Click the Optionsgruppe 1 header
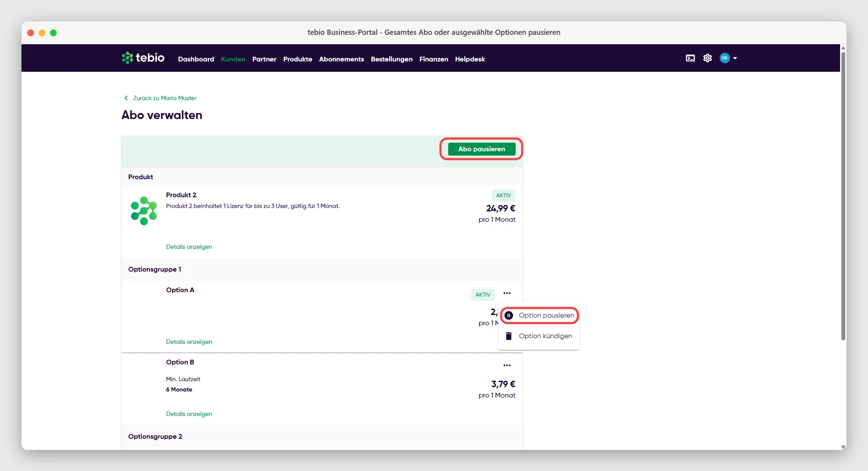The height and width of the screenshot is (471, 868). [155, 269]
